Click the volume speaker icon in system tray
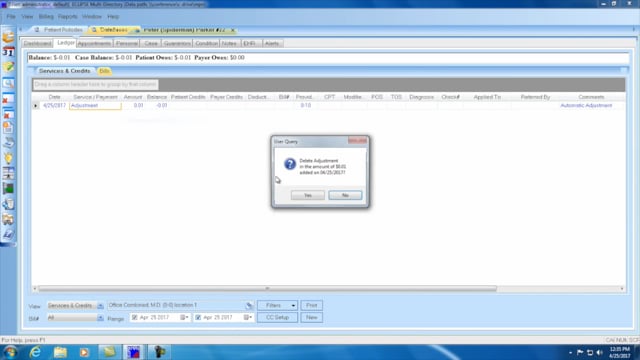Viewport: 640px width, 360px height. tap(600, 352)
